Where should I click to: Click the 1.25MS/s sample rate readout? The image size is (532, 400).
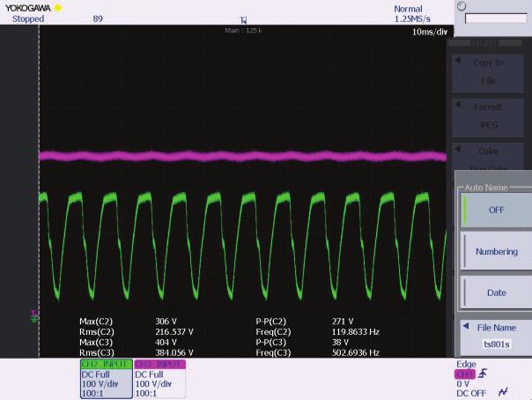[x=412, y=19]
